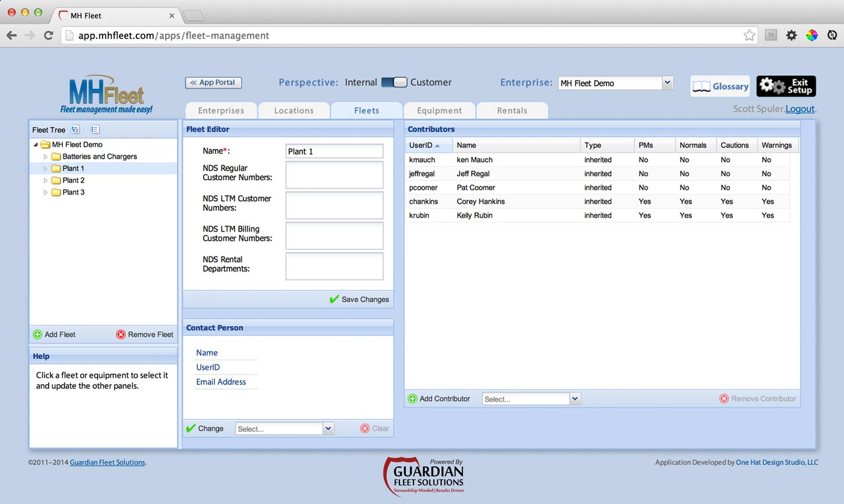
Task: Open the gear extension icon in browser toolbar
Action: (x=791, y=36)
